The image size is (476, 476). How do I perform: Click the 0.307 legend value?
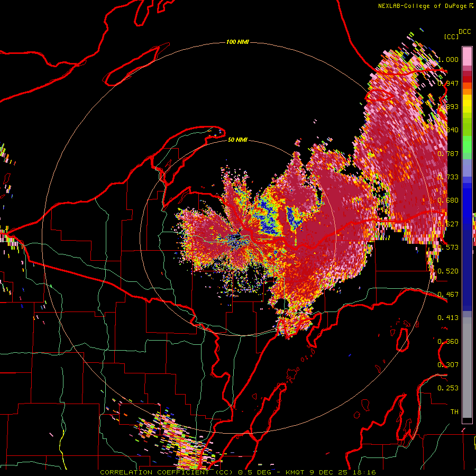pyautogui.click(x=448, y=364)
